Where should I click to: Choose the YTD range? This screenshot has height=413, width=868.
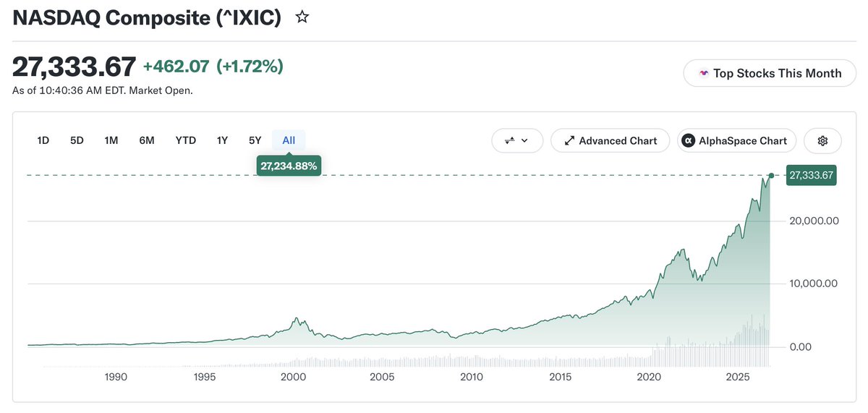[186, 140]
